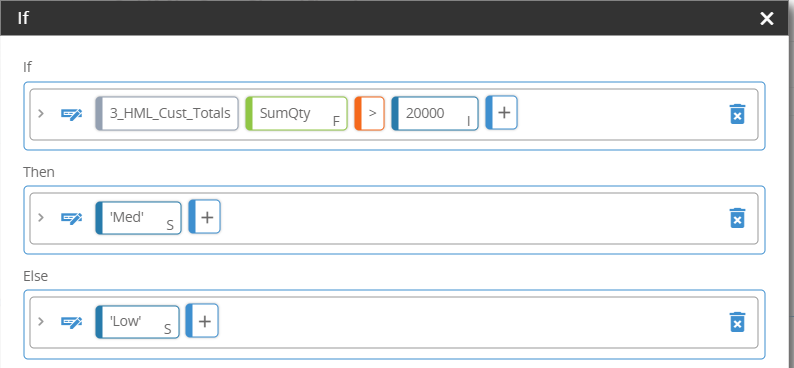Expand the If condition row chevron
The width and height of the screenshot is (794, 368).
point(42,113)
